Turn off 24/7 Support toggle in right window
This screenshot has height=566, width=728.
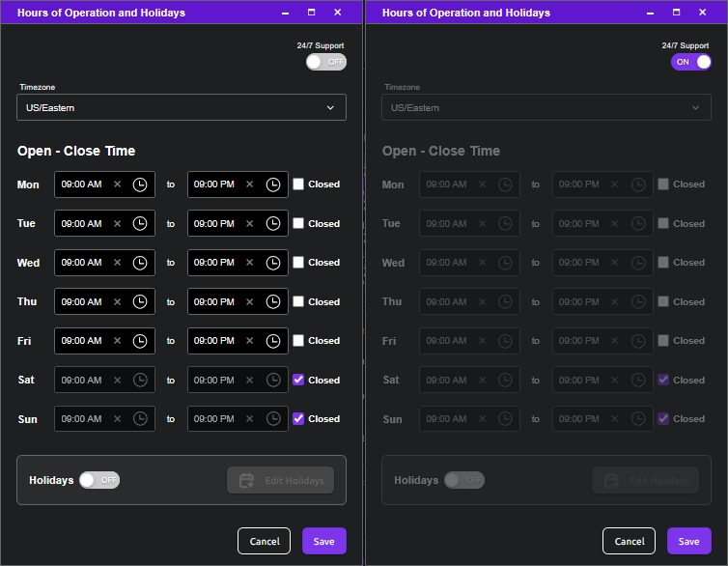click(691, 62)
